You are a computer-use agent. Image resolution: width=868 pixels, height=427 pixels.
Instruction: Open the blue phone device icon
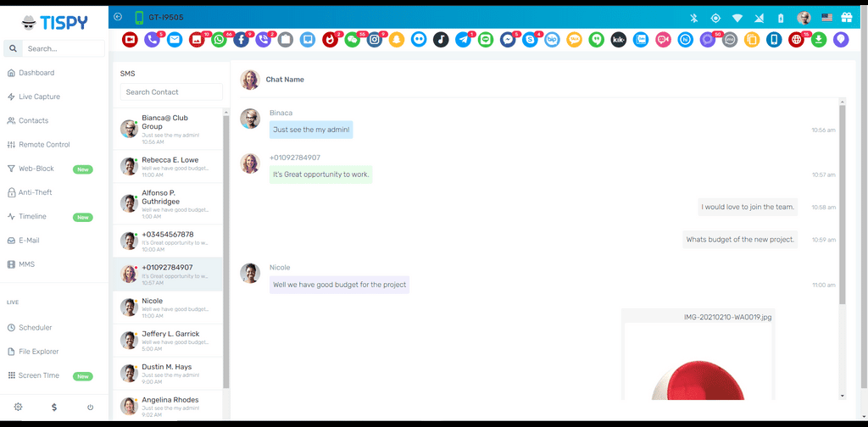[774, 39]
